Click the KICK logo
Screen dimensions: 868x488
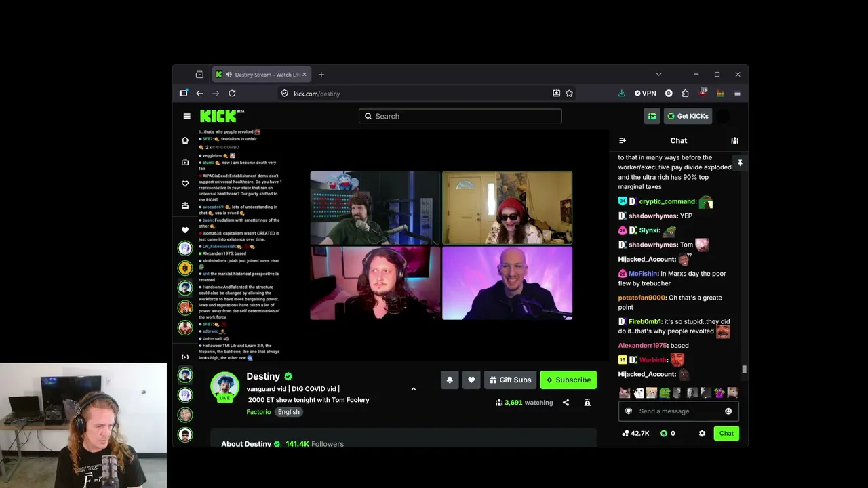[222, 116]
